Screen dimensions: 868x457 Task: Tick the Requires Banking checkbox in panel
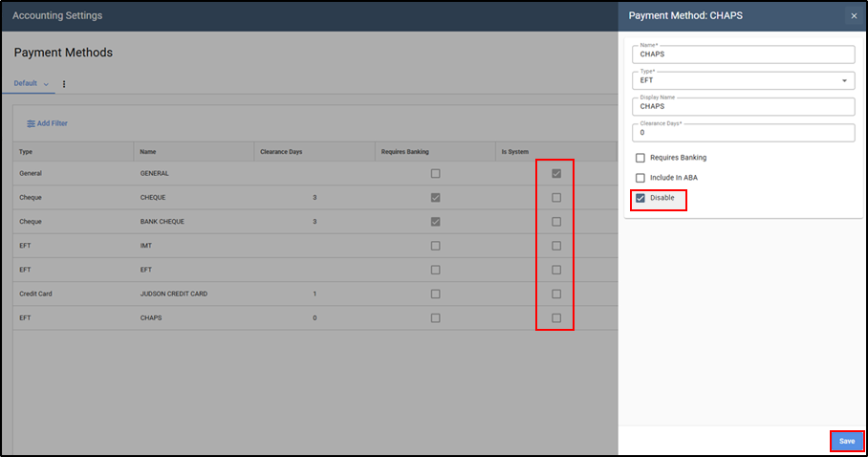(640, 158)
